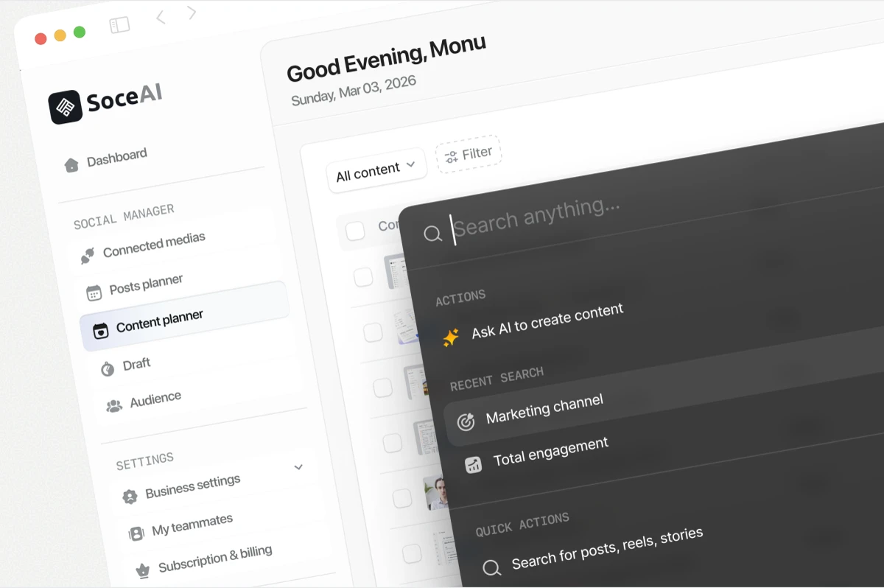Screen dimensions: 884x588
Task: Choose the Search for posts, reels, stories quick action
Action: click(x=607, y=547)
